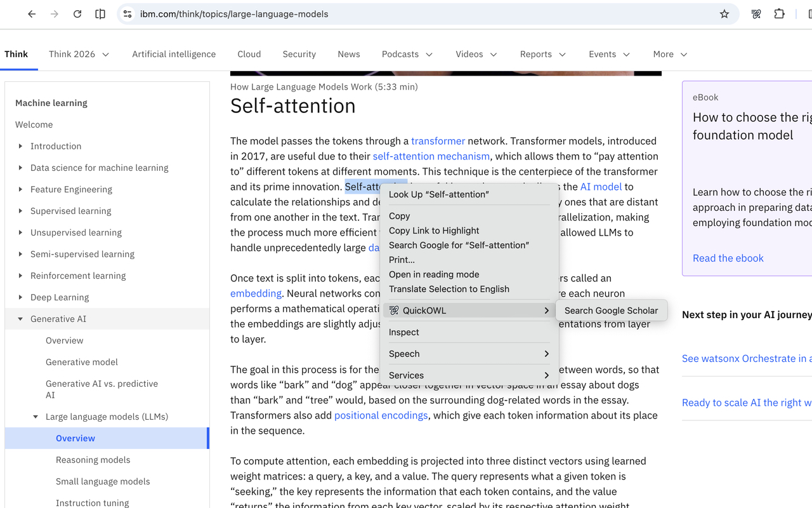
Task: Click the browser forward arrow
Action: click(x=55, y=14)
